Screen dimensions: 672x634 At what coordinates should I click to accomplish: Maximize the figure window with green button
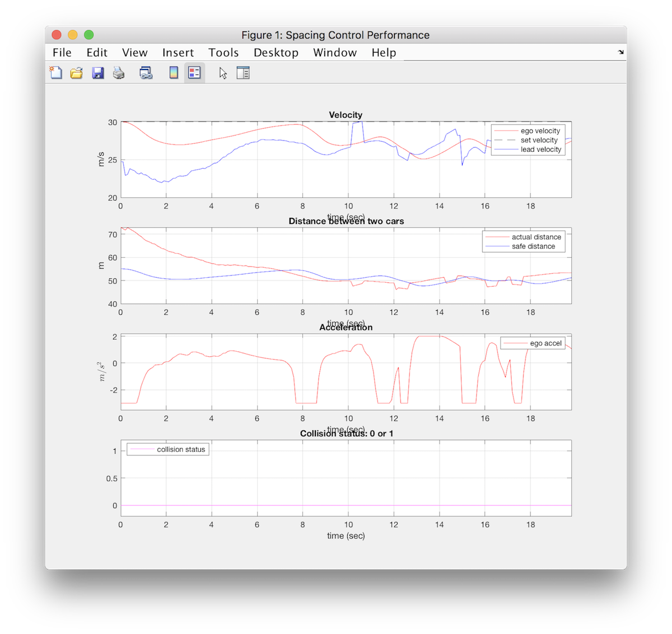(x=89, y=35)
